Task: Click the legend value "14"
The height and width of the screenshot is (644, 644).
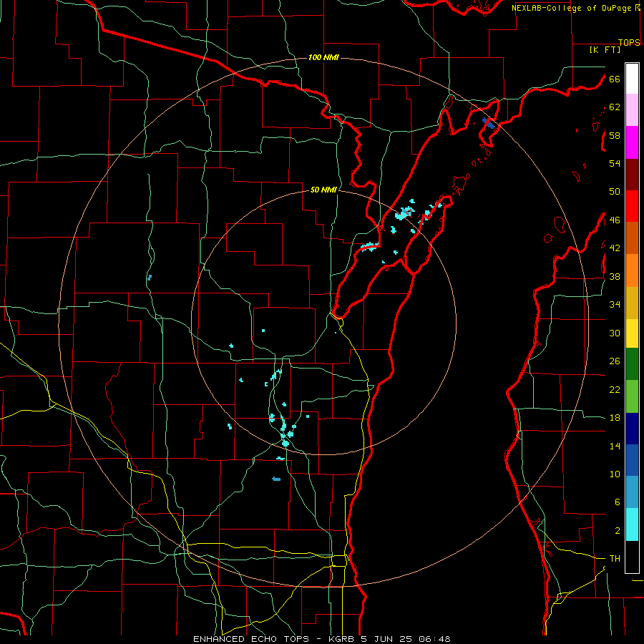Action: click(x=615, y=446)
